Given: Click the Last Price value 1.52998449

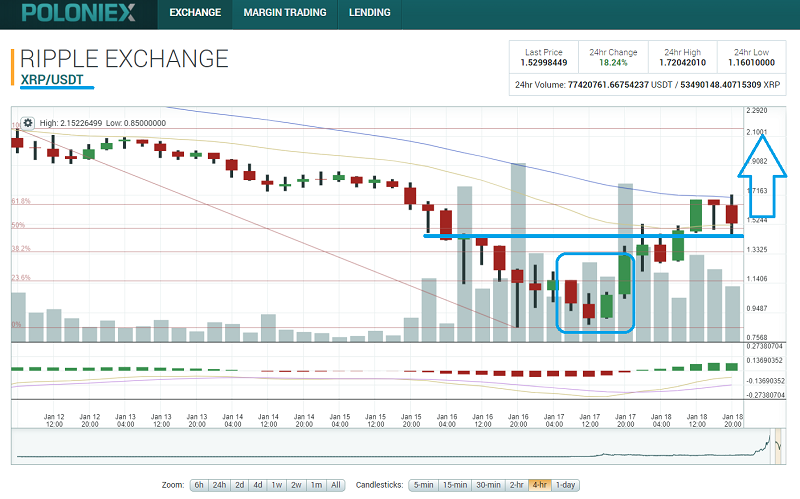Looking at the screenshot, I should [544, 62].
